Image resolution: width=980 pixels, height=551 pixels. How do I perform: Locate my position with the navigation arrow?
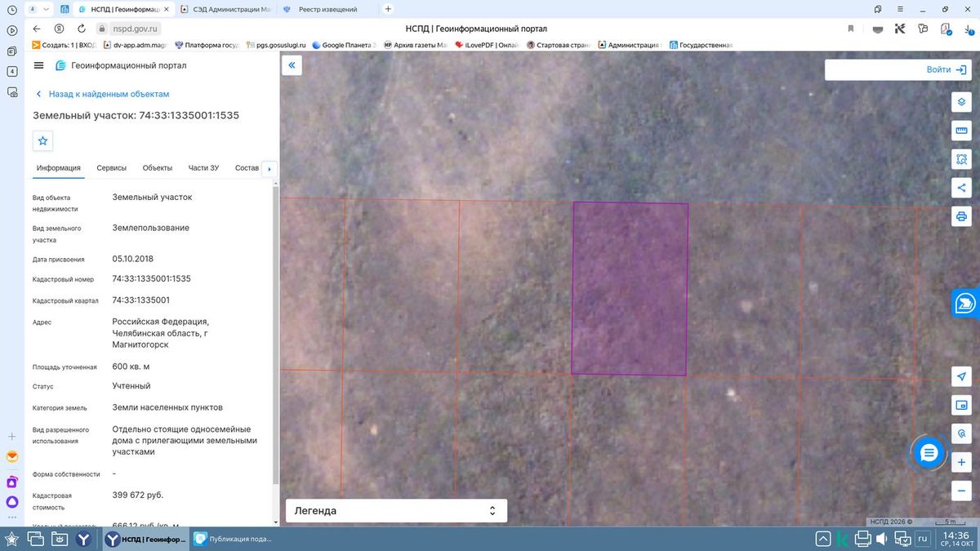click(x=961, y=376)
